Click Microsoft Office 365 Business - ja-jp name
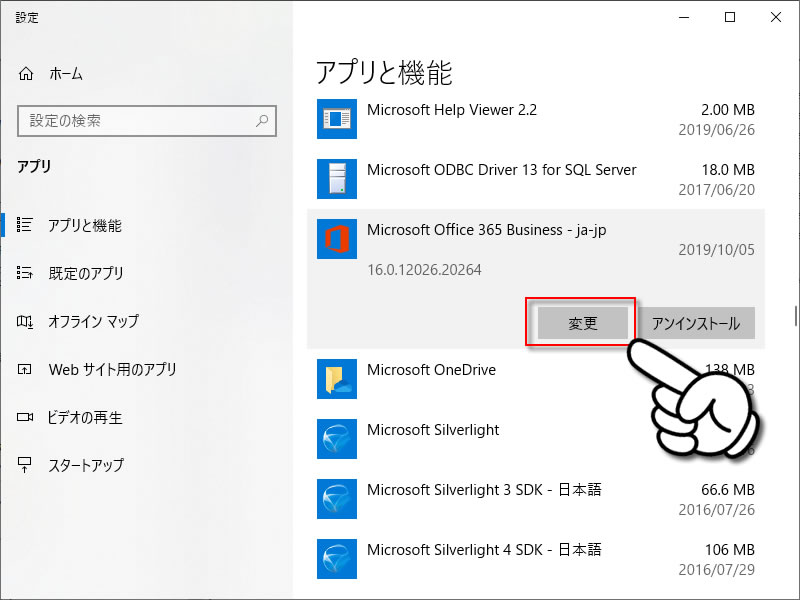 487,230
